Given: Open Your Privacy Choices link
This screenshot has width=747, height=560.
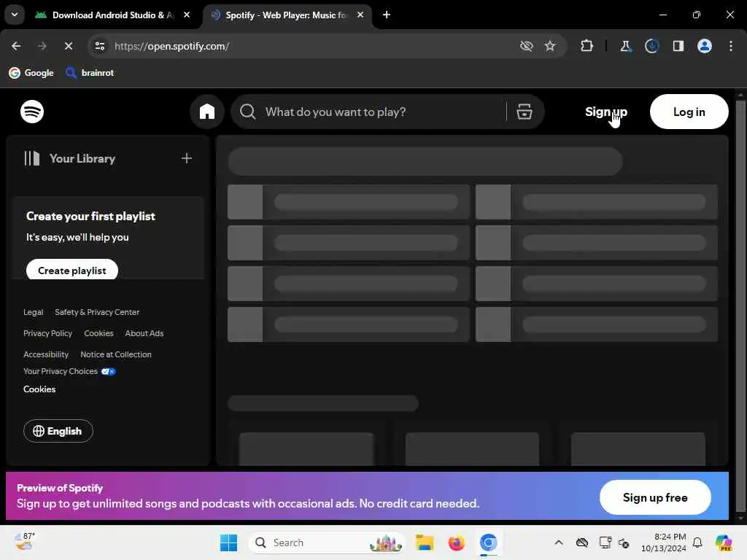Looking at the screenshot, I should click(61, 371).
